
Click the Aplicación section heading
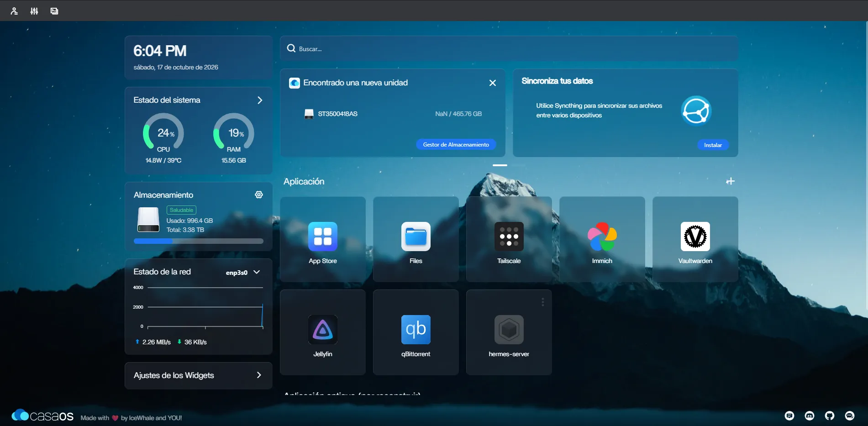(x=304, y=181)
